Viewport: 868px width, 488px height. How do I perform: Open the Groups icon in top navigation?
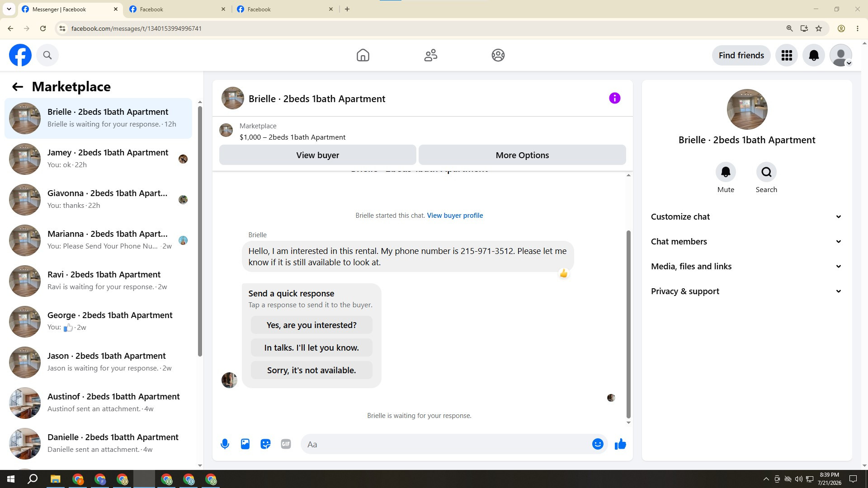[x=498, y=55]
